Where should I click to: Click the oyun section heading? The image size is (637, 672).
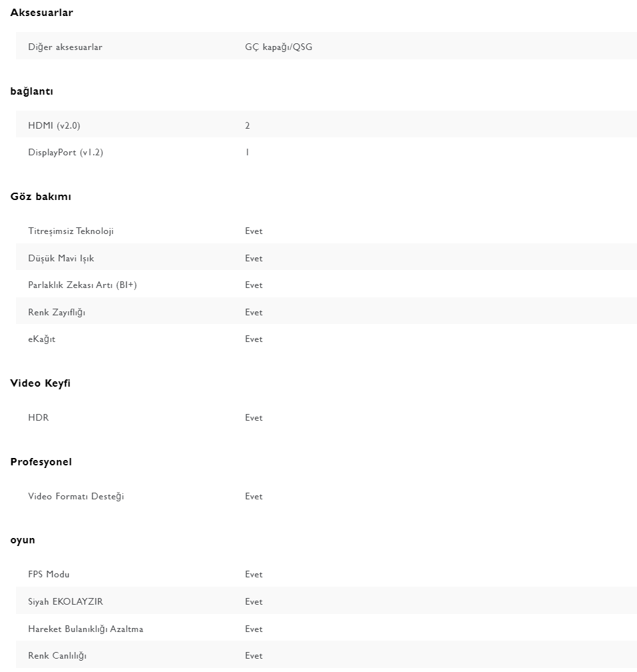click(23, 540)
